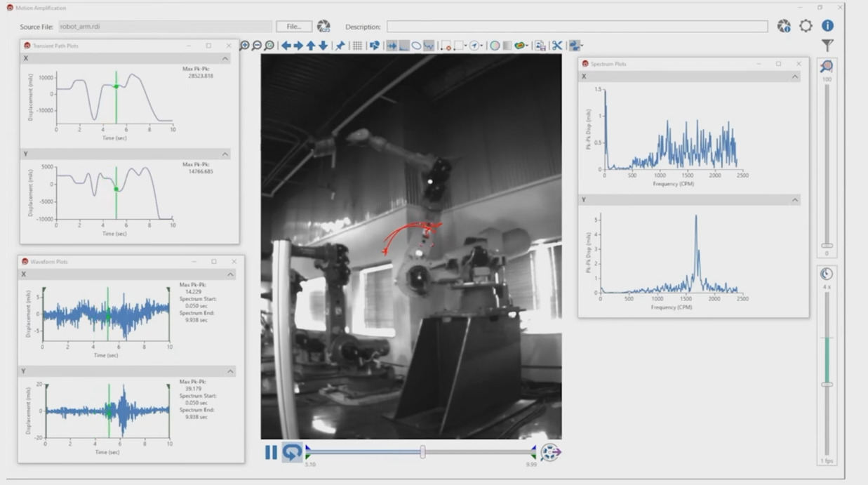Click the filter funnel icon
This screenshot has width=868, height=485.
coord(827,46)
